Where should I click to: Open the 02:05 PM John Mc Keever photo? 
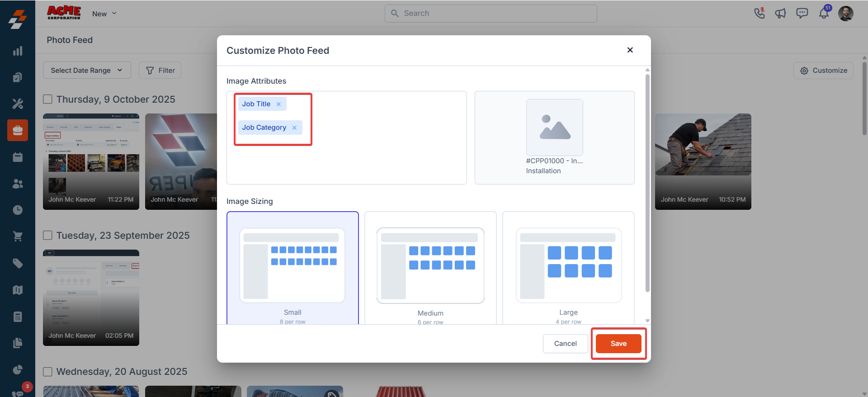[91, 298]
